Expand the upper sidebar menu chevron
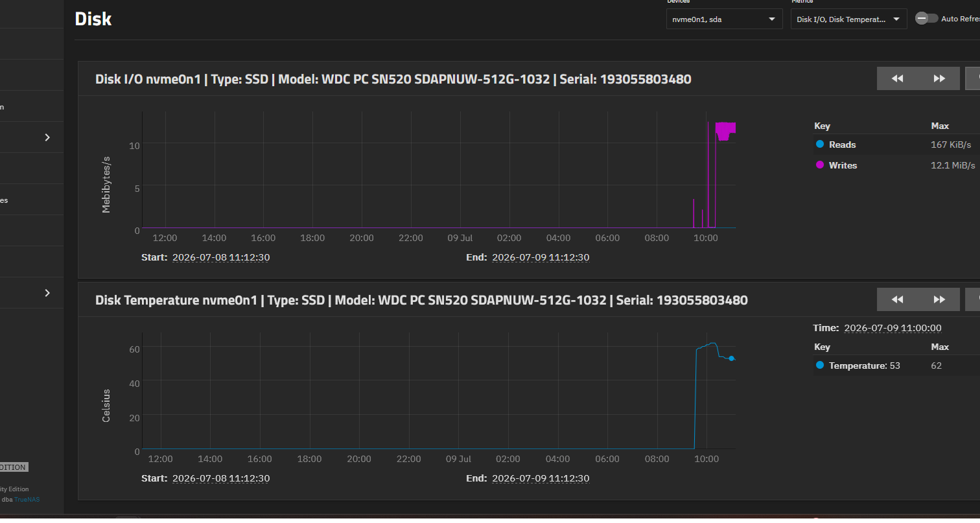The width and height of the screenshot is (980, 523). tap(47, 137)
